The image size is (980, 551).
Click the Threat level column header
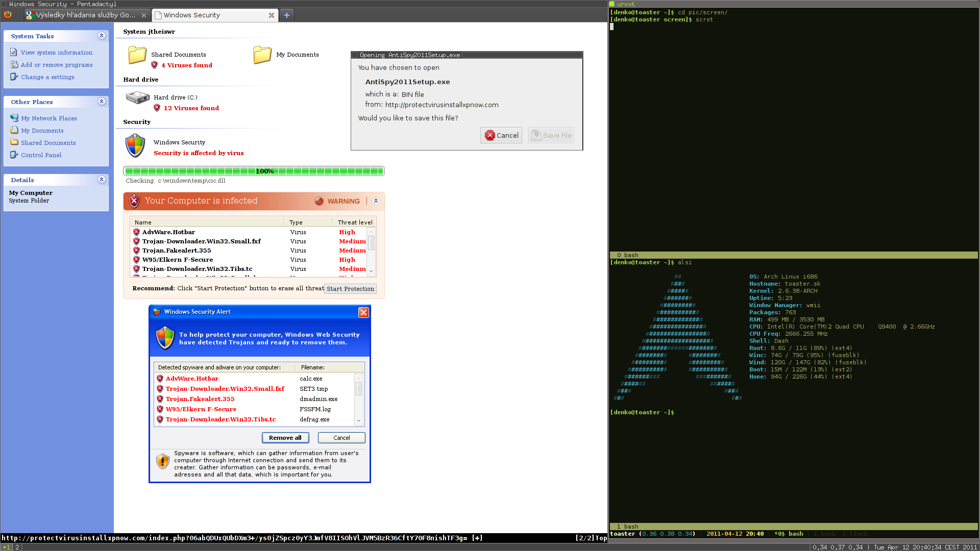coord(355,222)
